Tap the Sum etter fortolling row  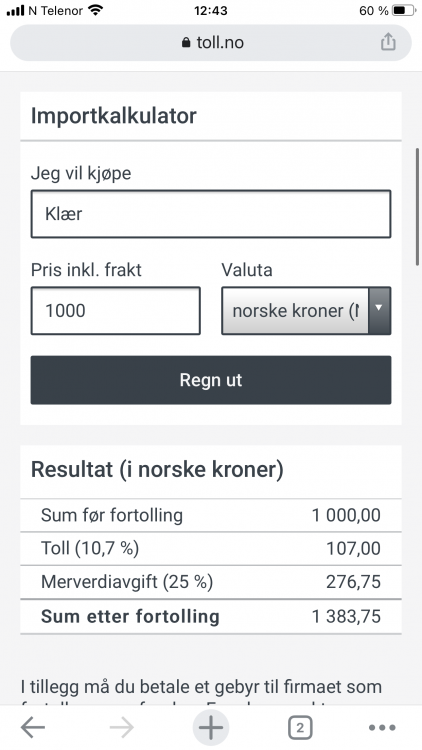[x=211, y=617]
